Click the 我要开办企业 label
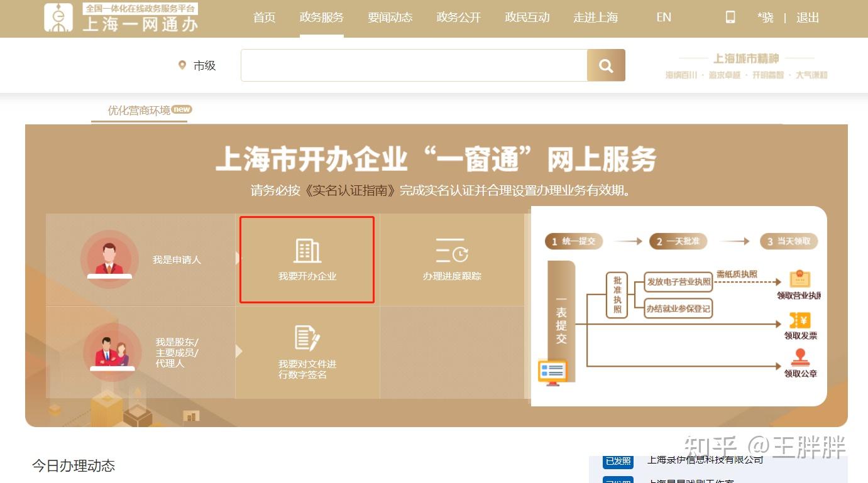Image resolution: width=868 pixels, height=483 pixels. pos(307,276)
